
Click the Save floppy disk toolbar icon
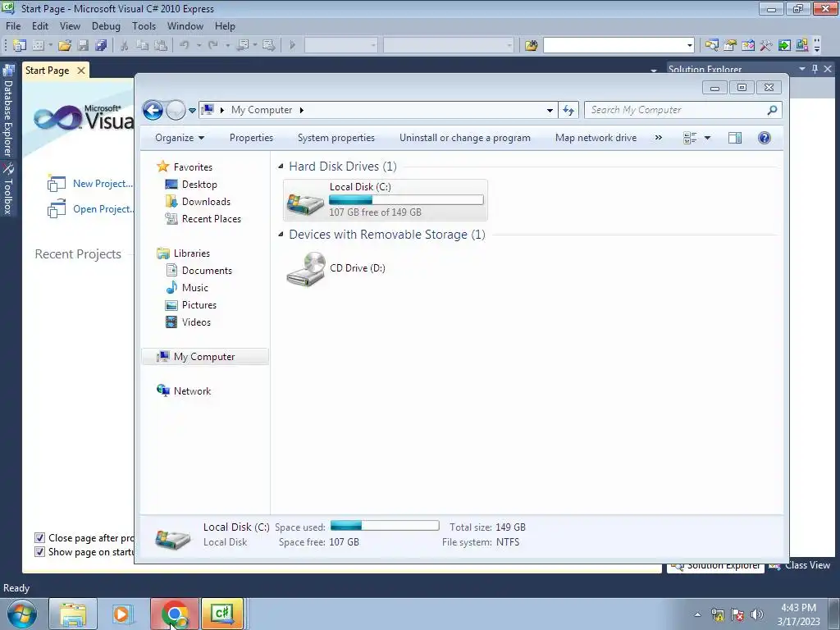83,46
